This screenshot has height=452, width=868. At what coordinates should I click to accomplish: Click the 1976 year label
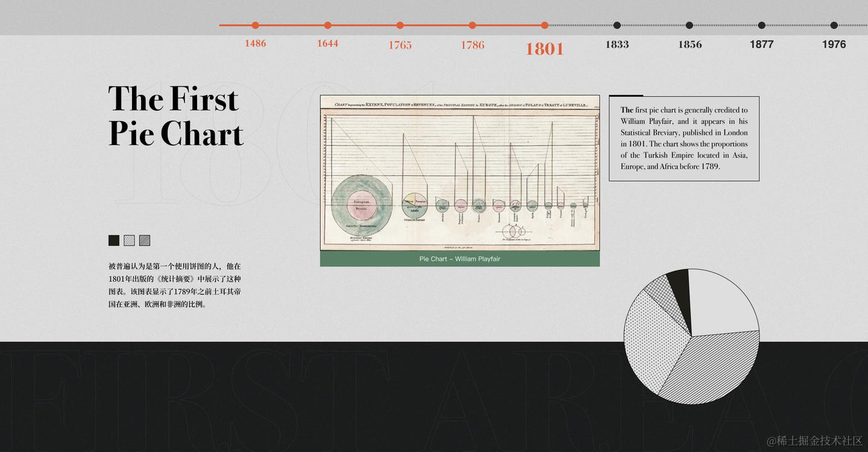pos(834,44)
